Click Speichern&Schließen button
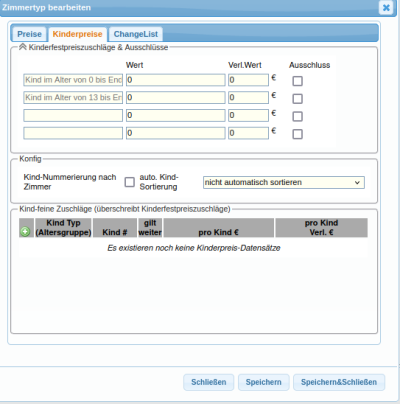 pos(339,382)
